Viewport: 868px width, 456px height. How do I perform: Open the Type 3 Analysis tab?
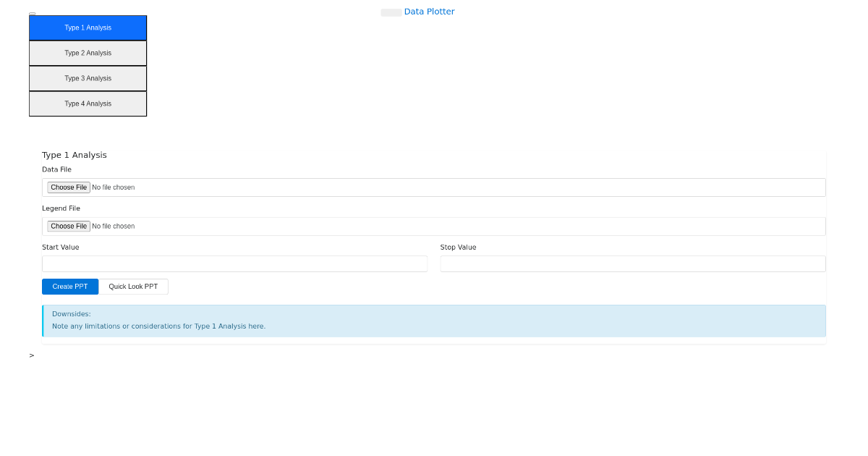88,78
